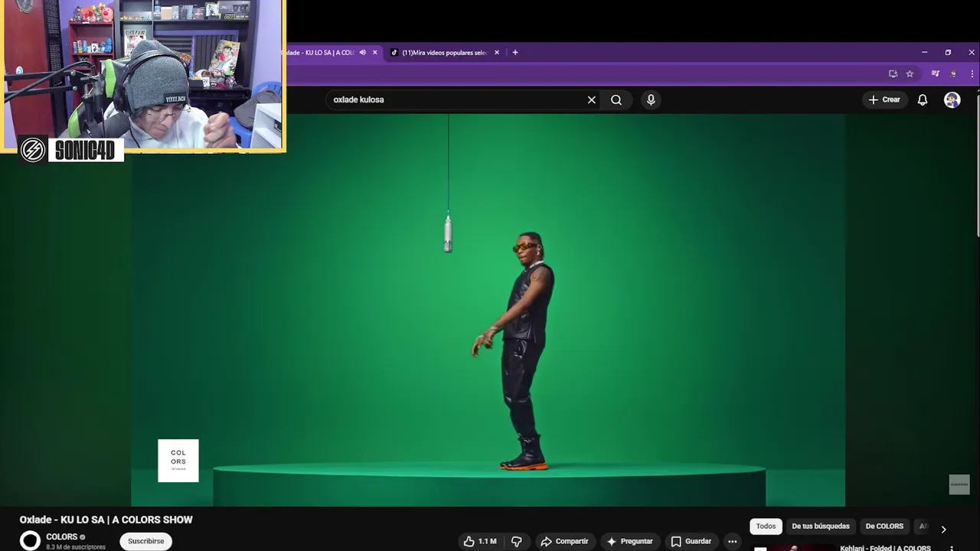Open the COLORS channel name link

click(x=61, y=536)
